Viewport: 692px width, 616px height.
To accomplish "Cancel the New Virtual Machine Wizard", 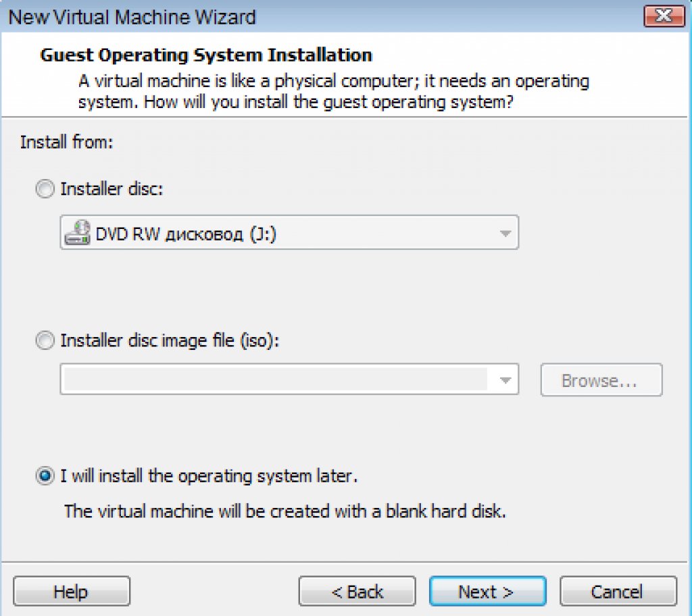I will 618,592.
